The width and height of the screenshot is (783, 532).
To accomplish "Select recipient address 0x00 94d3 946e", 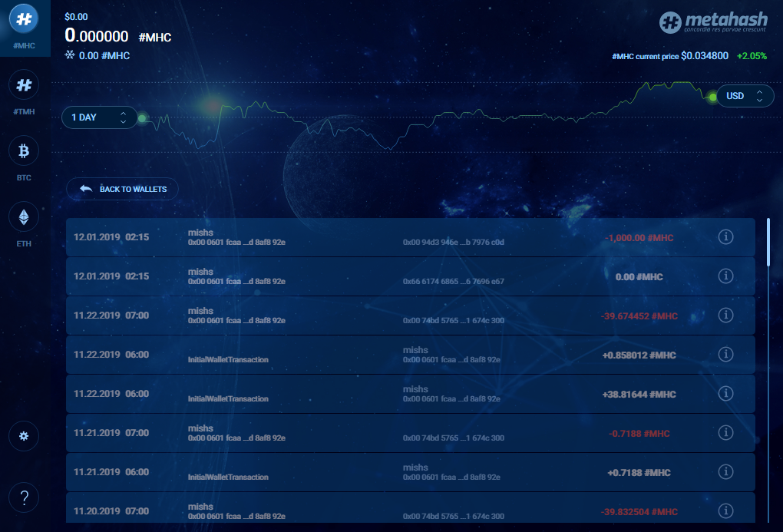I will coord(454,243).
